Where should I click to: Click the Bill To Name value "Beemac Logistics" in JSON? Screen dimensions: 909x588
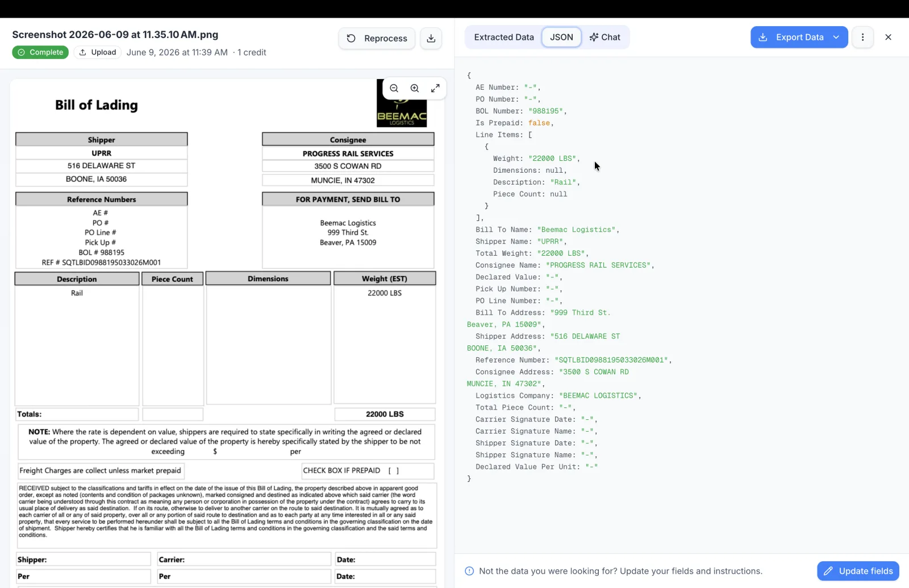click(577, 230)
